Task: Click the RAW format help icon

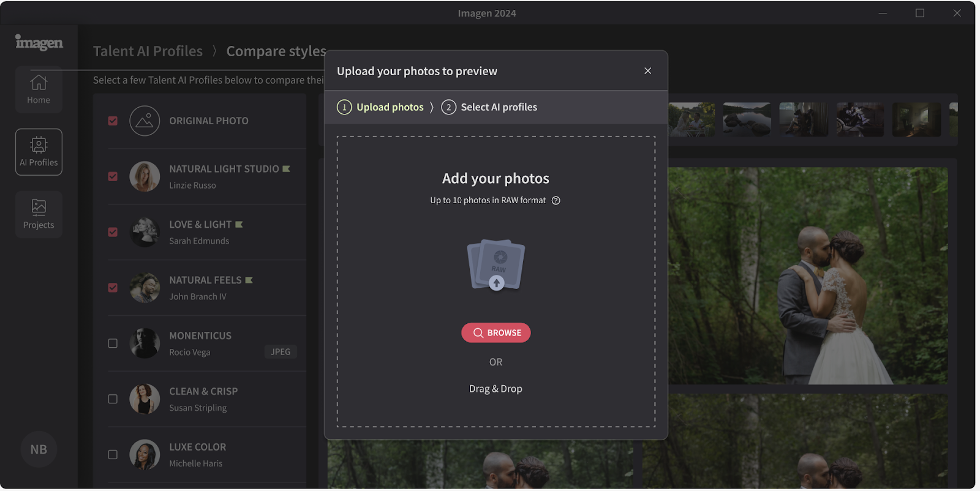Action: point(556,200)
